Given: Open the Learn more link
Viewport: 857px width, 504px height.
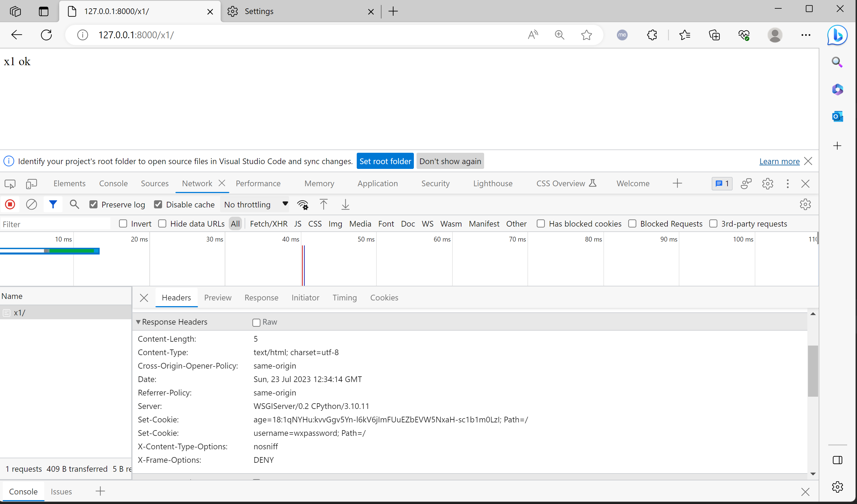Looking at the screenshot, I should point(779,161).
